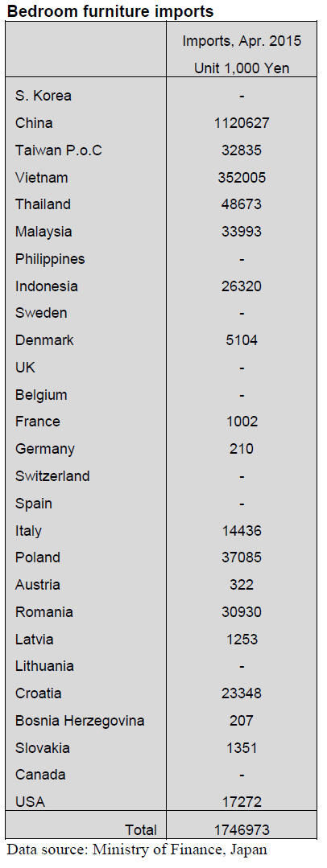Screen dimensions: 327x868
Task: Select the Romania row label
Action: (x=43, y=612)
